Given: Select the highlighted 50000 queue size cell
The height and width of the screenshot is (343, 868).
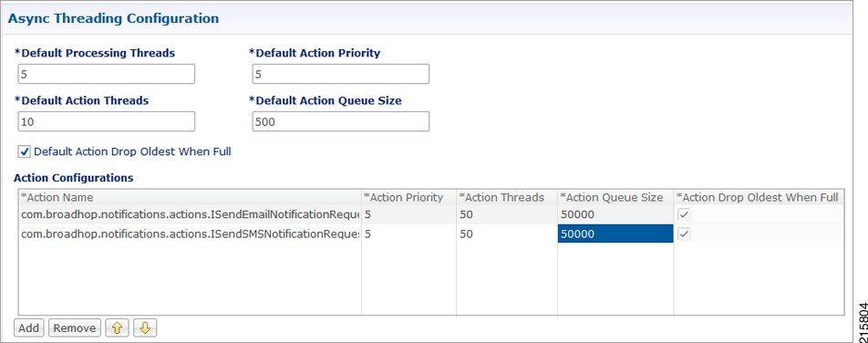Looking at the screenshot, I should 615,234.
